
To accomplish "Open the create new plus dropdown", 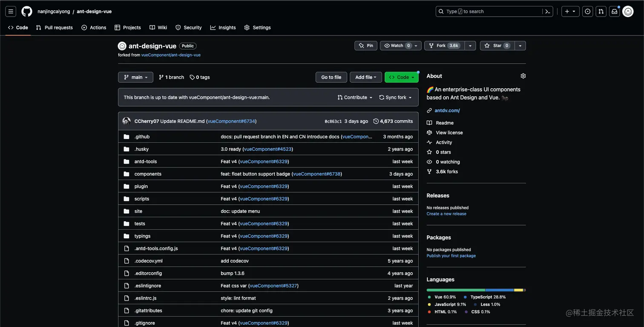I will (570, 12).
